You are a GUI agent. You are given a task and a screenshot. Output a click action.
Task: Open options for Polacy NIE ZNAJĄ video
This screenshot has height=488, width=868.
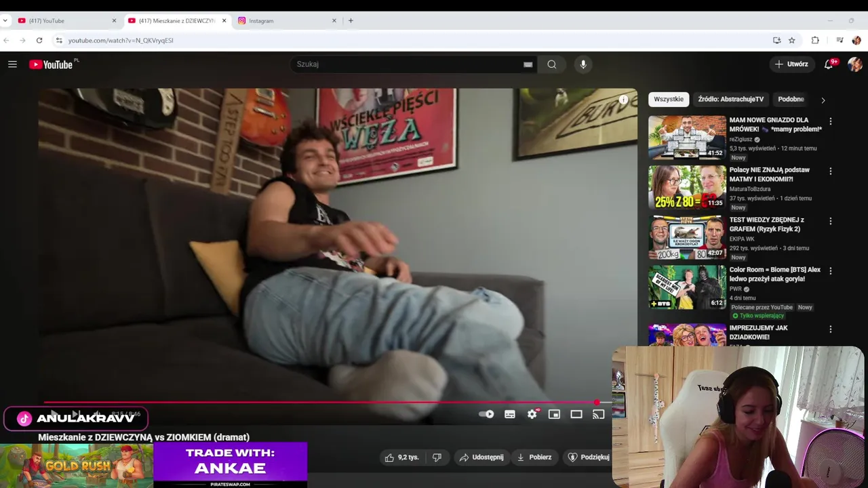point(831,171)
